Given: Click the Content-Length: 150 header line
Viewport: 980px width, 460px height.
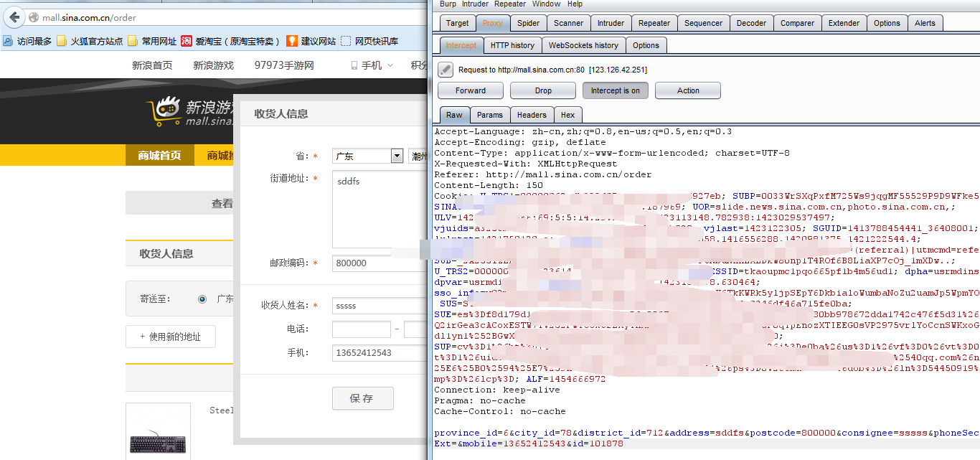Looking at the screenshot, I should pyautogui.click(x=489, y=185).
